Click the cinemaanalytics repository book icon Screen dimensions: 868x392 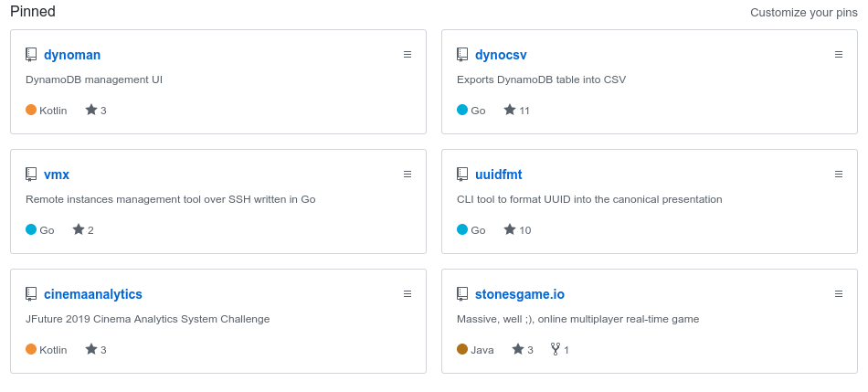pos(31,294)
